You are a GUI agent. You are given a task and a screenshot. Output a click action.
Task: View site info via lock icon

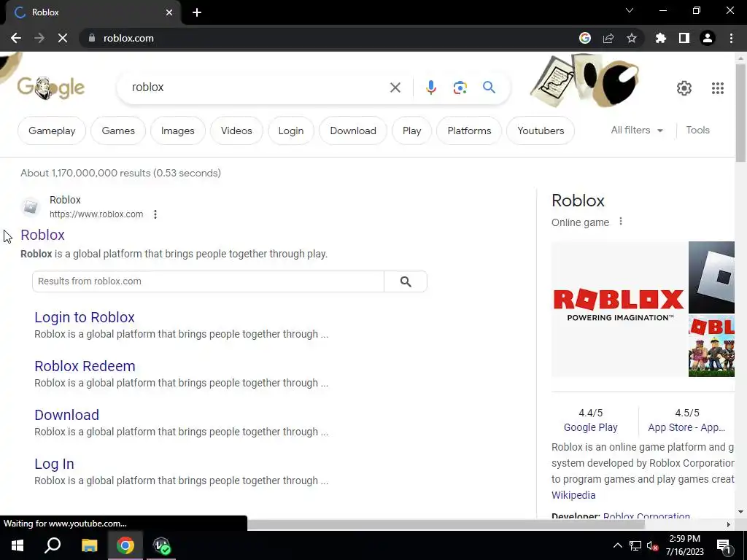click(92, 38)
